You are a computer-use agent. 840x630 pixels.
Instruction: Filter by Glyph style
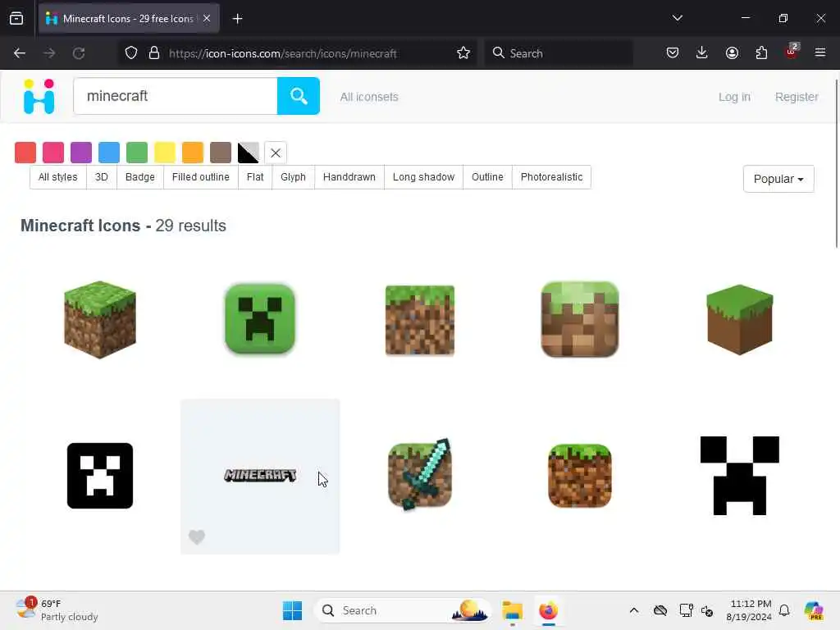tap(293, 177)
